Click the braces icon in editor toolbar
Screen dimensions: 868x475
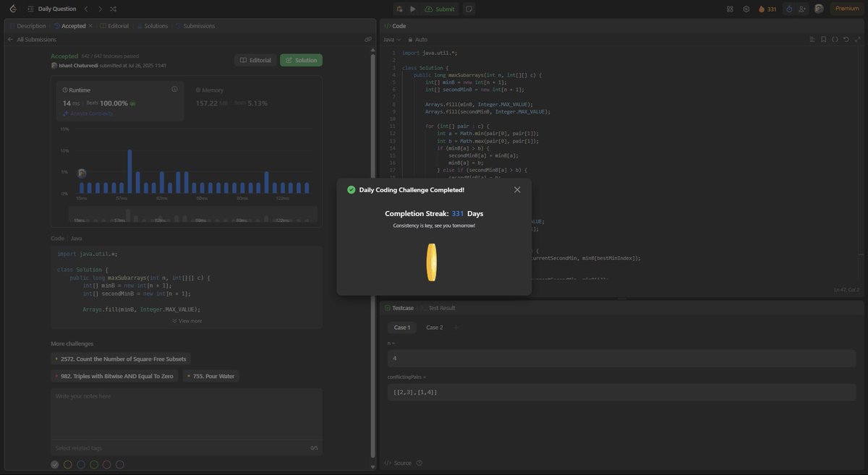[835, 39]
